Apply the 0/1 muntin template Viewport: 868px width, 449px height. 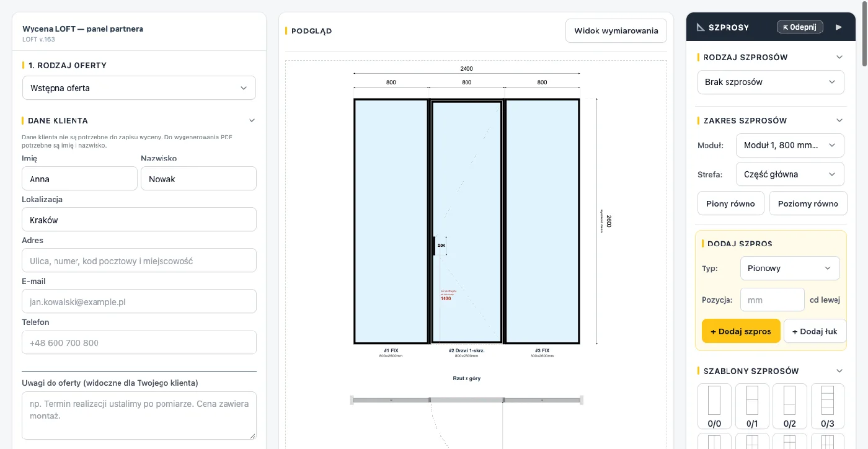tap(752, 406)
